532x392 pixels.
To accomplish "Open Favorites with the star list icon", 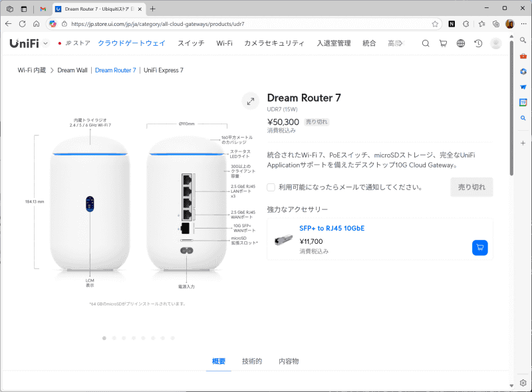I will click(481, 23).
